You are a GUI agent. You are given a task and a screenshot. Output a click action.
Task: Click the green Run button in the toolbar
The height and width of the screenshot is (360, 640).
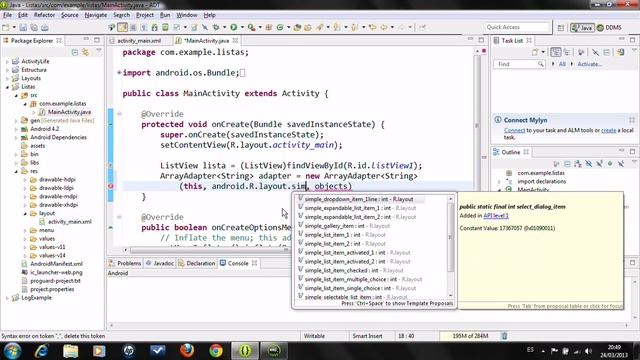233,27
